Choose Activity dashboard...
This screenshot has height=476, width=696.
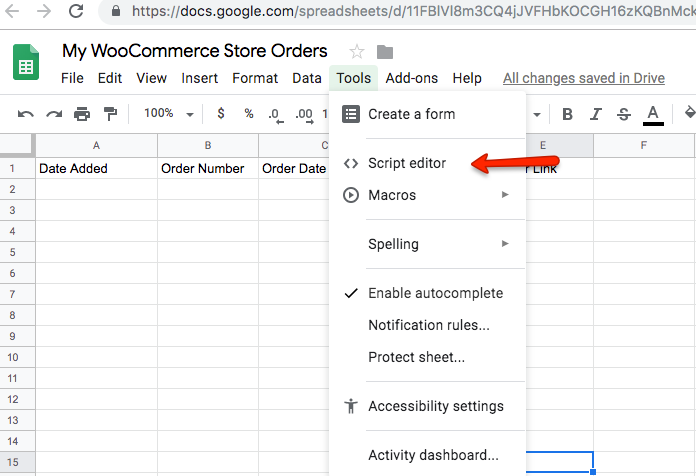point(427,455)
